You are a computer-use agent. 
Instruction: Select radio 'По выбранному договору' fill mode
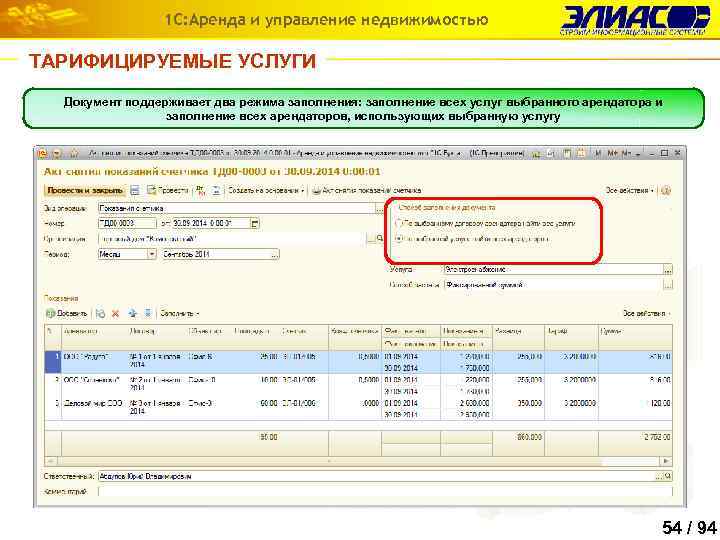[398, 224]
